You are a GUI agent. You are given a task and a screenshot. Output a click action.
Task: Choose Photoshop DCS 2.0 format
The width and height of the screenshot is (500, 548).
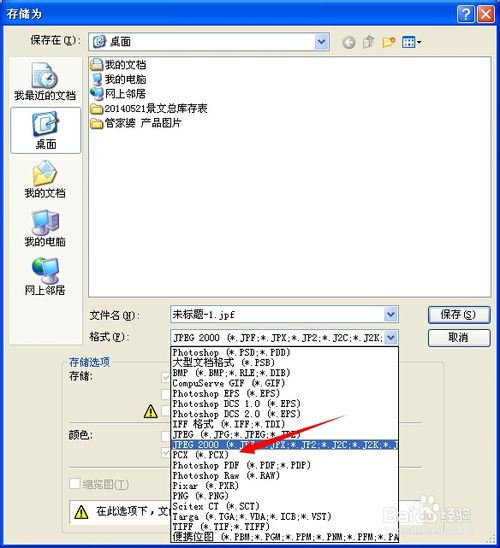click(284, 414)
